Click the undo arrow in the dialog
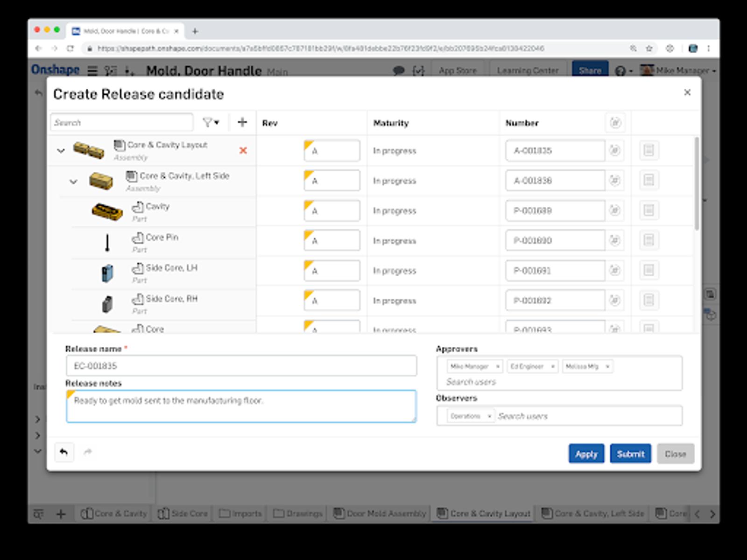This screenshot has width=747, height=560. point(64,452)
